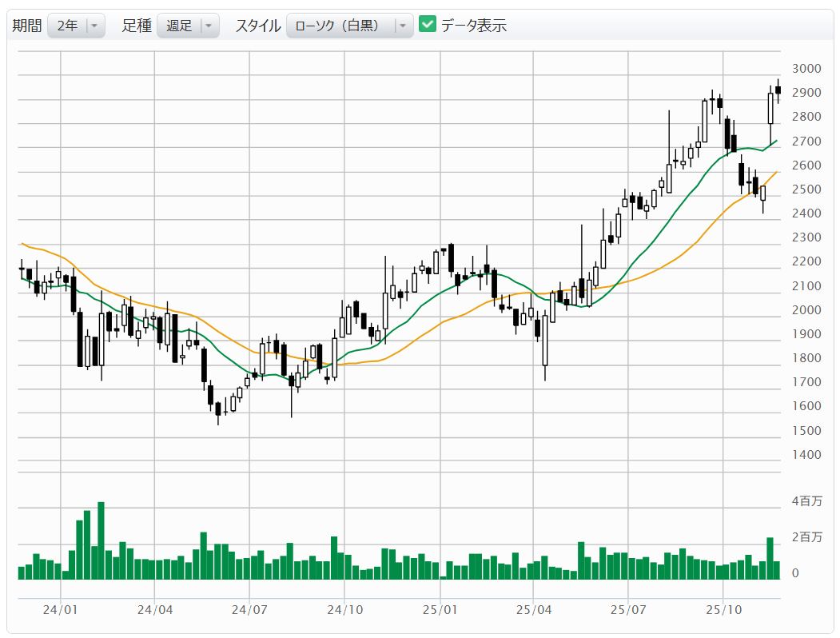840x638 pixels.
Task: Click the arrow button beside 2年
Action: 95,26
